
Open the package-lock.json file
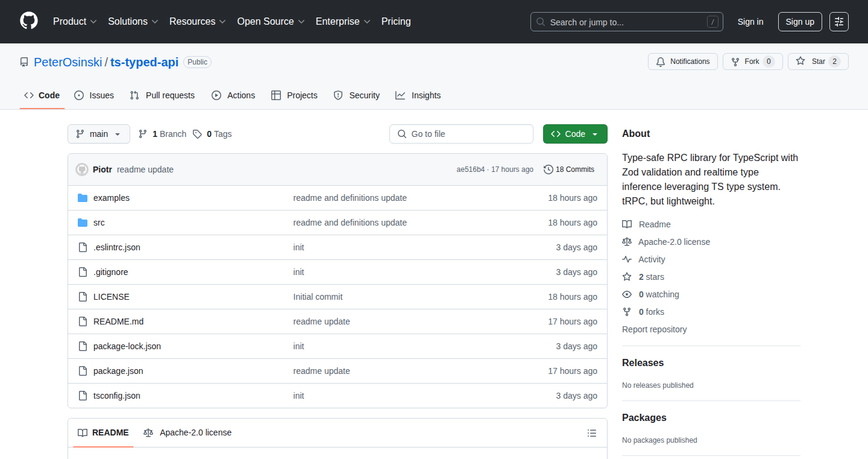tap(127, 346)
